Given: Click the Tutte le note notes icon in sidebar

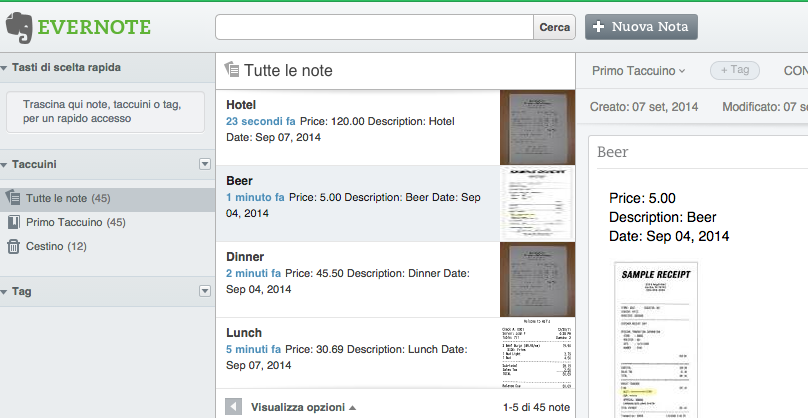Looking at the screenshot, I should 13,197.
